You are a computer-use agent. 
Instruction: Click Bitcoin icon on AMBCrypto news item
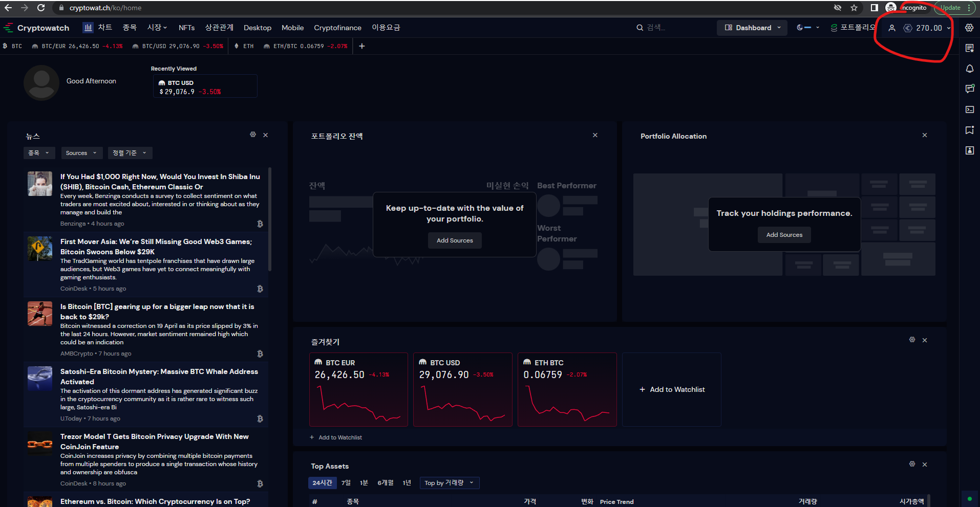260,354
